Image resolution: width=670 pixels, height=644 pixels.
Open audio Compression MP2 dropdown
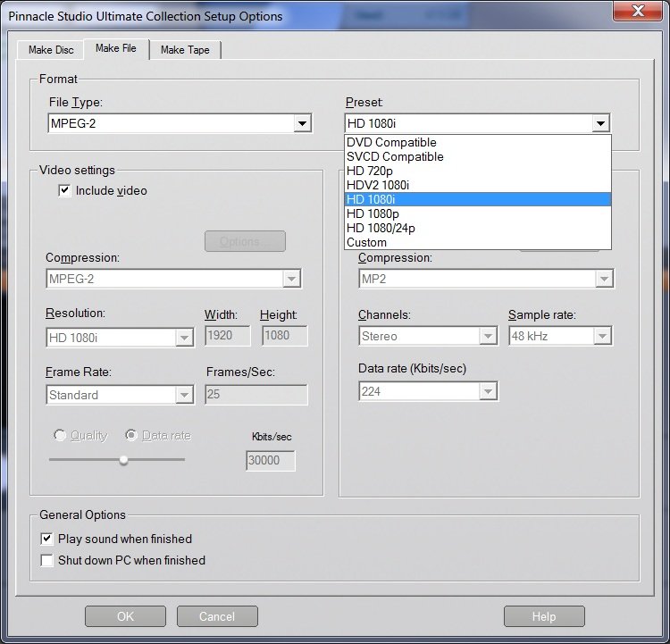486,279
